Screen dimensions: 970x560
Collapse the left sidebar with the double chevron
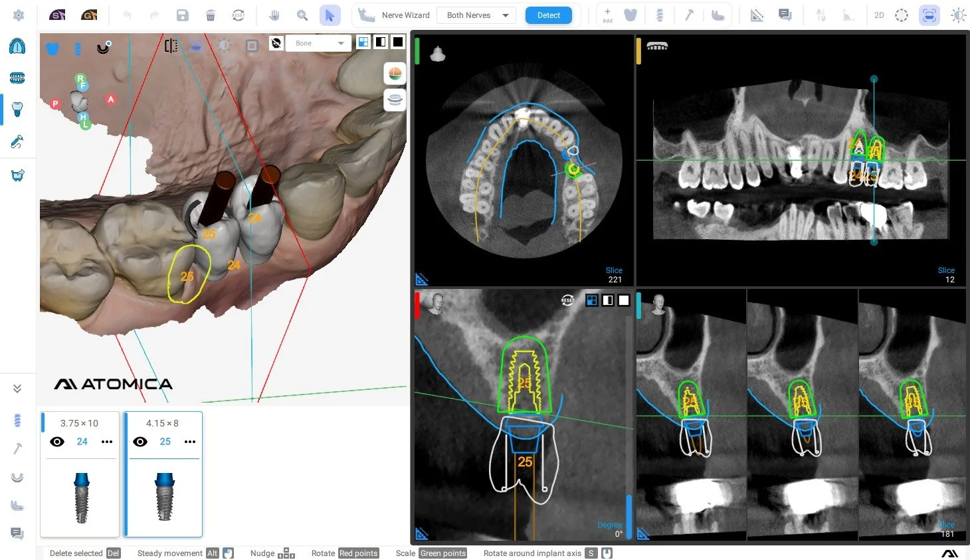click(17, 388)
